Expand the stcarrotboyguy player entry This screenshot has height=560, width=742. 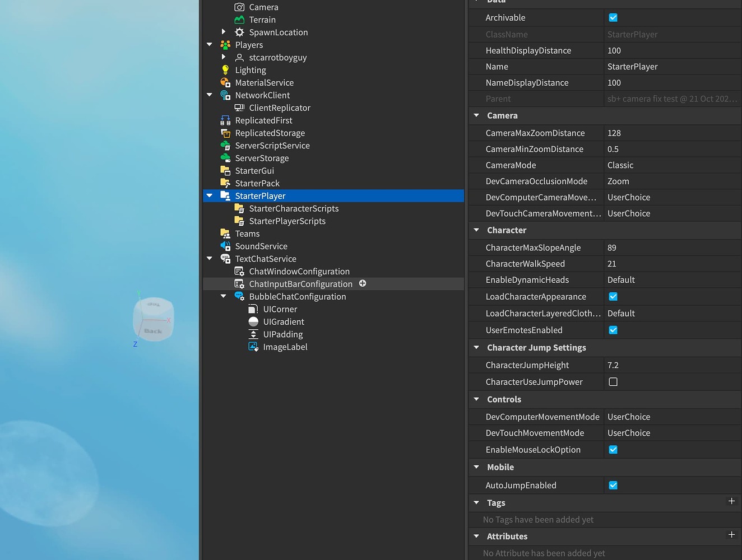pyautogui.click(x=224, y=57)
